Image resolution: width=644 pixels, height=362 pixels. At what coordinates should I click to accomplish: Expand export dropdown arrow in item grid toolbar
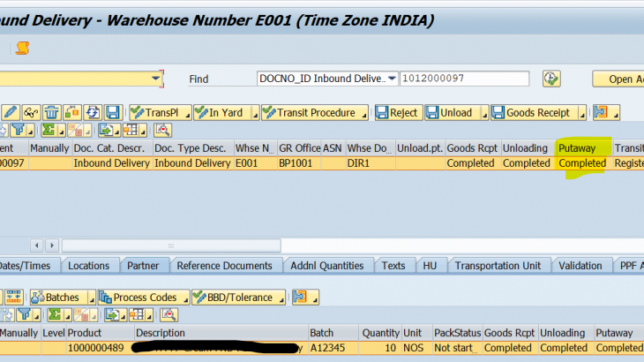[x=123, y=316]
